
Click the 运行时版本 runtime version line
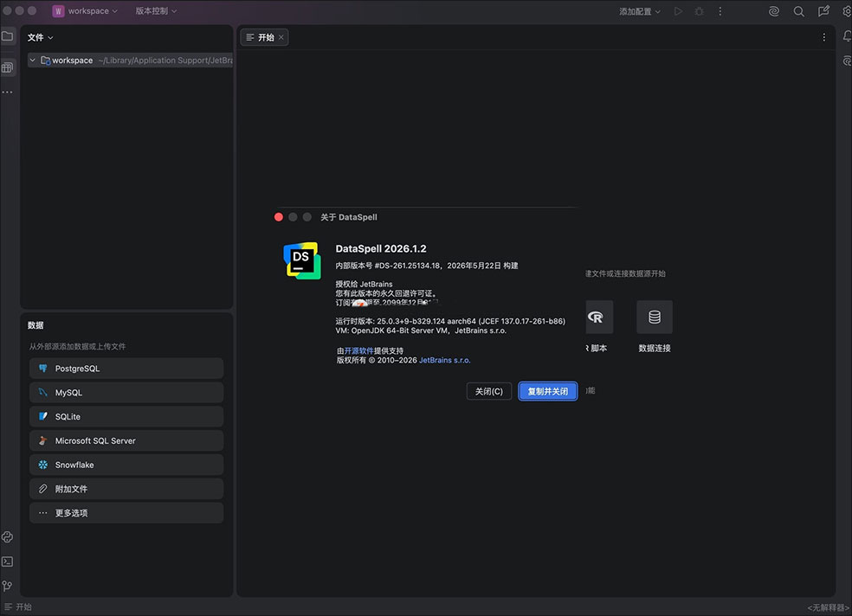click(450, 321)
